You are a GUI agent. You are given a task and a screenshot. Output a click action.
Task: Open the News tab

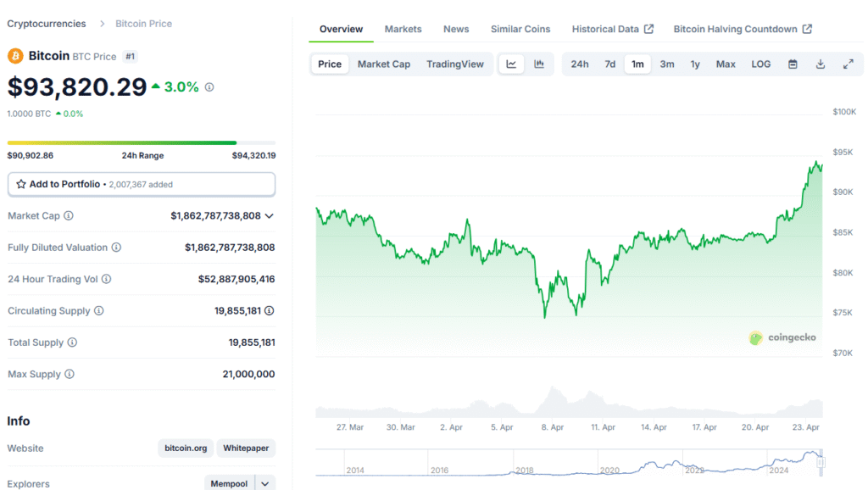(456, 29)
